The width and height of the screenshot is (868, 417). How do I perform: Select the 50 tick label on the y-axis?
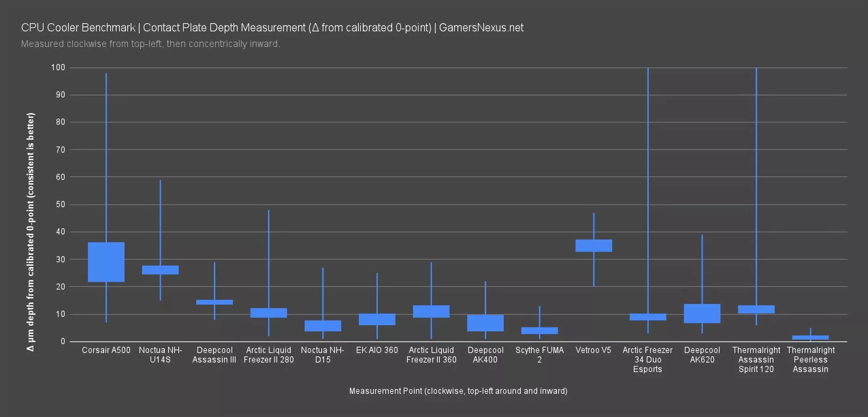point(60,204)
